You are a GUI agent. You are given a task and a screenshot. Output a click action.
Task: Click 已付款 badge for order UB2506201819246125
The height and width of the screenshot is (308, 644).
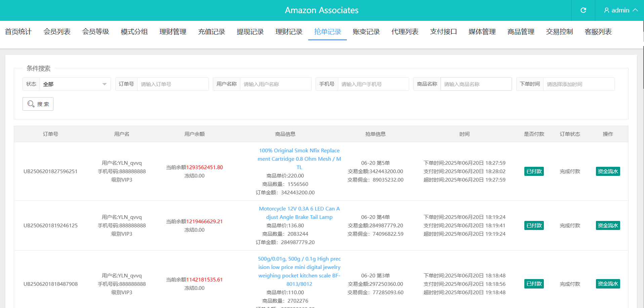click(534, 225)
